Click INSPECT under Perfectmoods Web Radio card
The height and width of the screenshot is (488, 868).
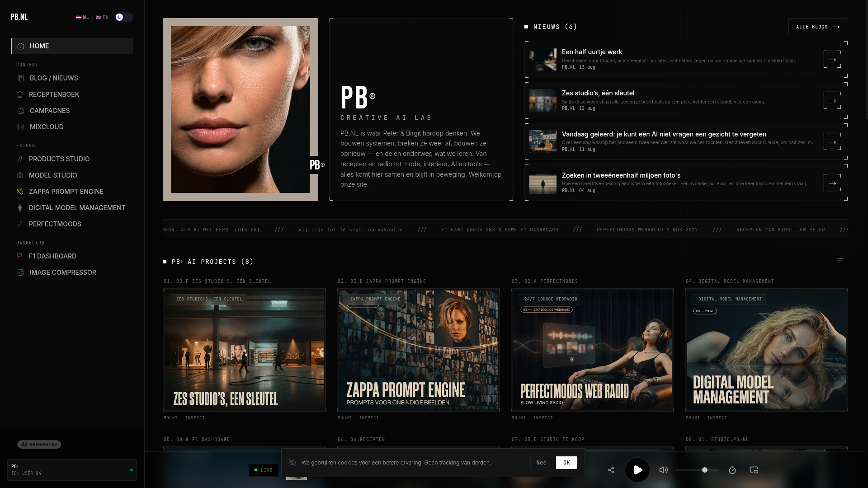543,418
